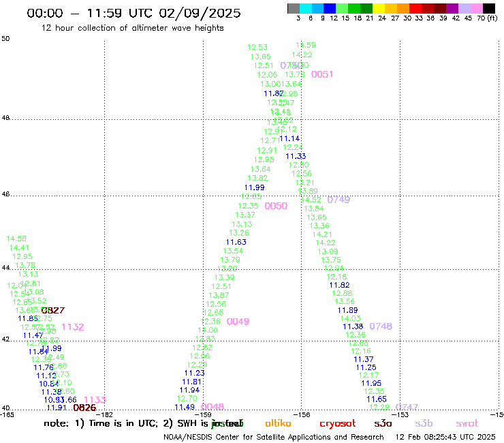This screenshot has height=443, width=504.
Task: Click the purple legend swatch
Action: (452, 8)
